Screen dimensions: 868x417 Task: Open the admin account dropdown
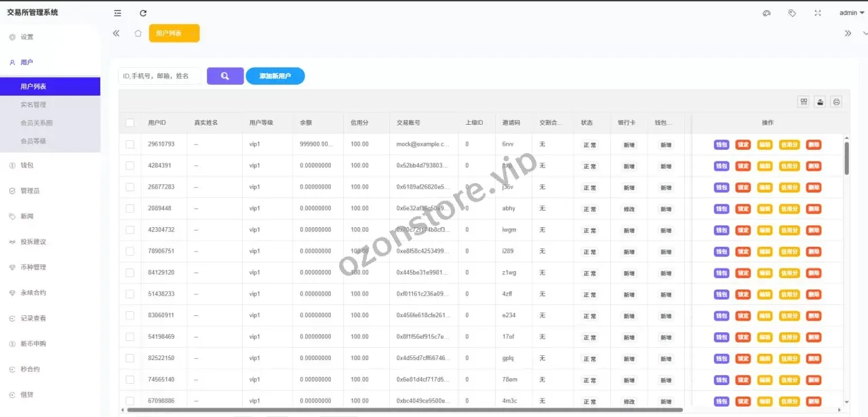(852, 13)
